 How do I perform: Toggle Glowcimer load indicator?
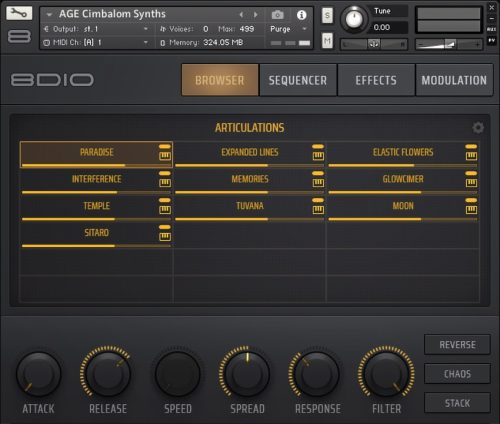(471, 173)
